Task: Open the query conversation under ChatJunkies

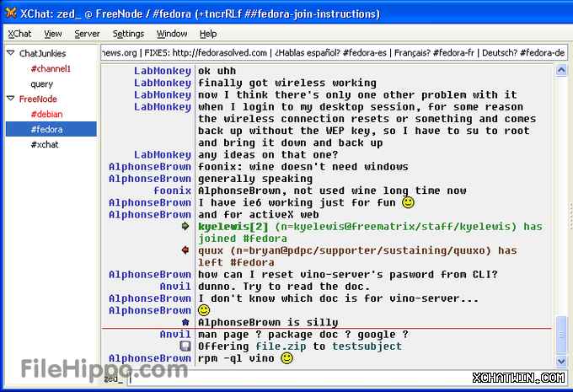Action: [42, 83]
